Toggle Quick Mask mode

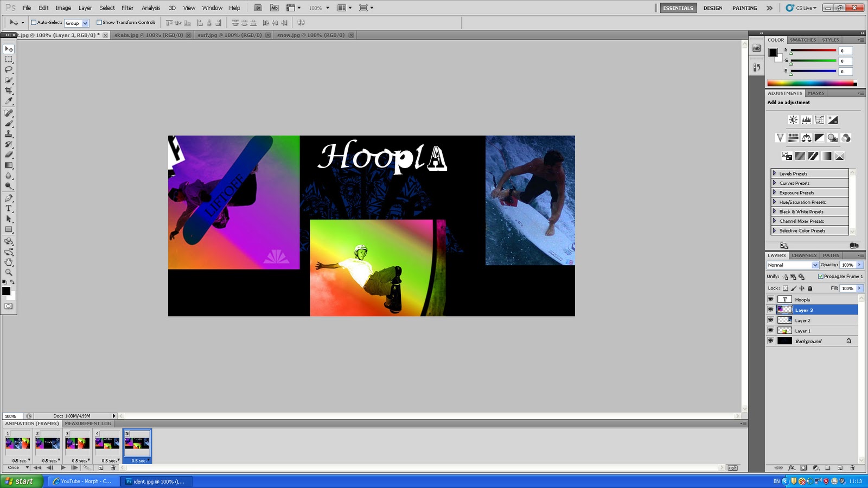[9, 306]
